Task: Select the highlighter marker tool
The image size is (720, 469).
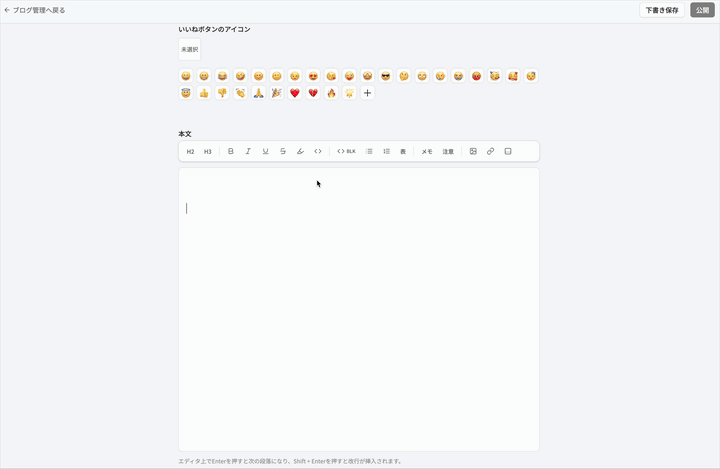Action: coord(300,152)
